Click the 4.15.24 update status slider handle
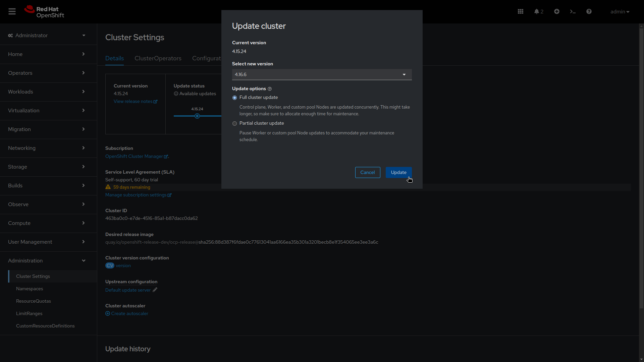Viewport: 644px width, 362px height. [197, 116]
